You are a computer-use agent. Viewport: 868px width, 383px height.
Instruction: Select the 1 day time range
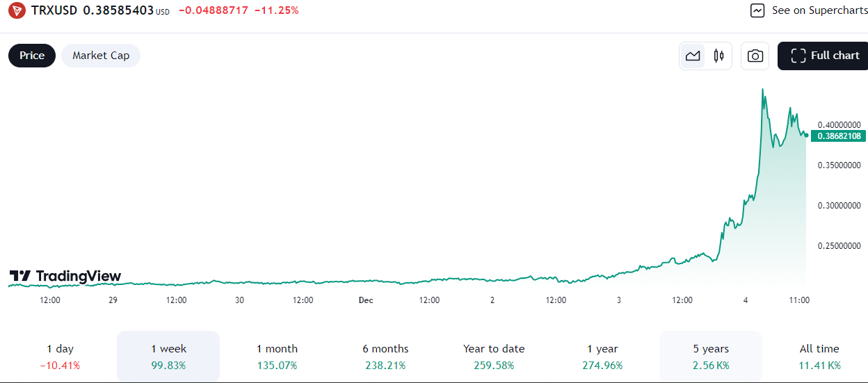click(x=60, y=356)
